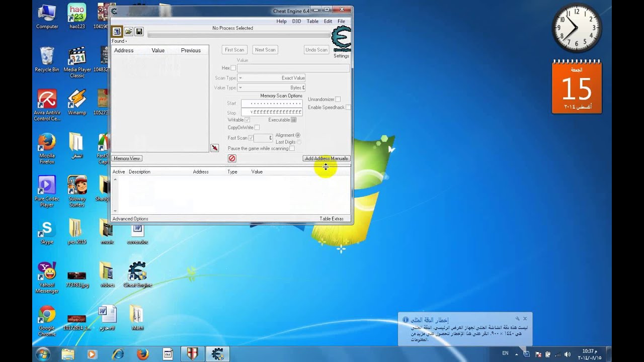Viewport: 644px width, 362px height.
Task: Click the Start address field
Action: pyautogui.click(x=272, y=104)
